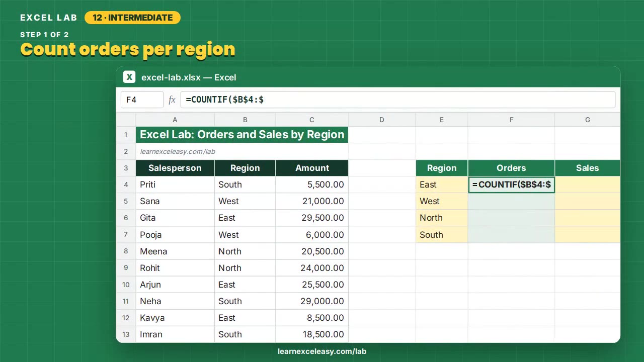This screenshot has width=644, height=362.
Task: Select column D header
Action: click(x=382, y=120)
